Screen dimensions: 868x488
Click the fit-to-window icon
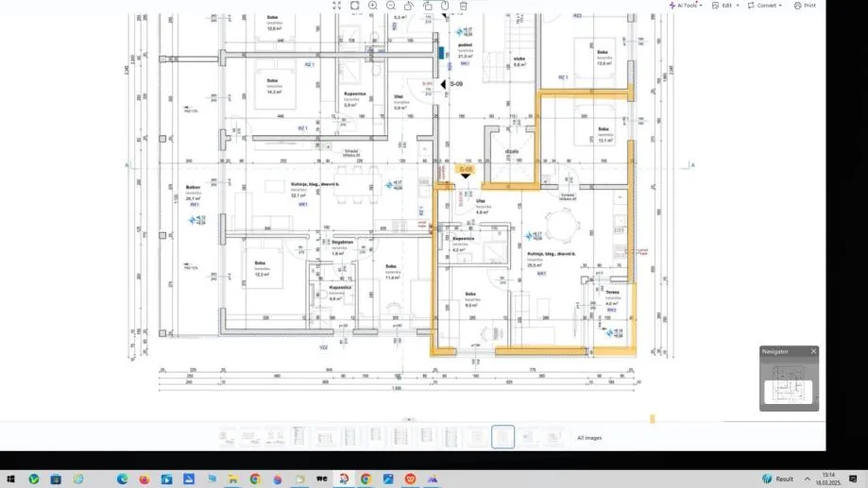[x=355, y=6]
